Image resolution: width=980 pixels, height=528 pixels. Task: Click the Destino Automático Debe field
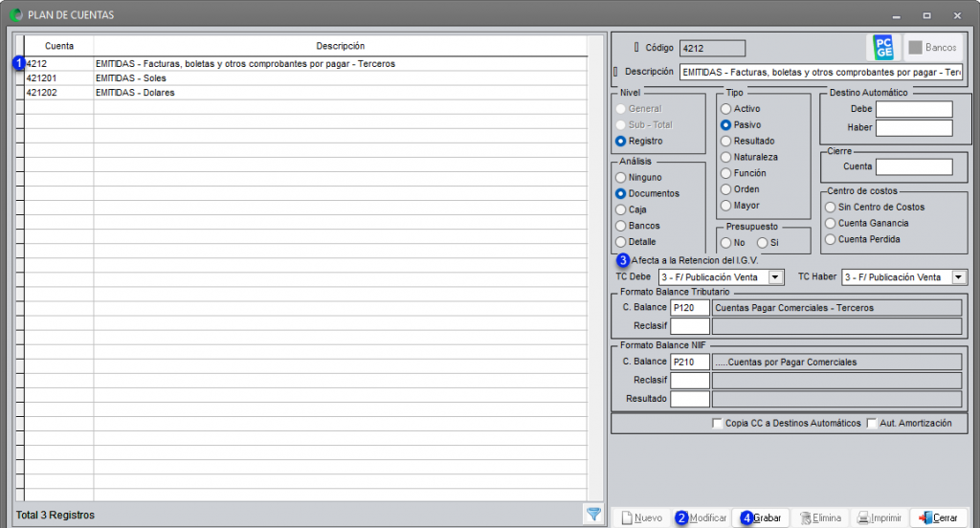coord(914,109)
